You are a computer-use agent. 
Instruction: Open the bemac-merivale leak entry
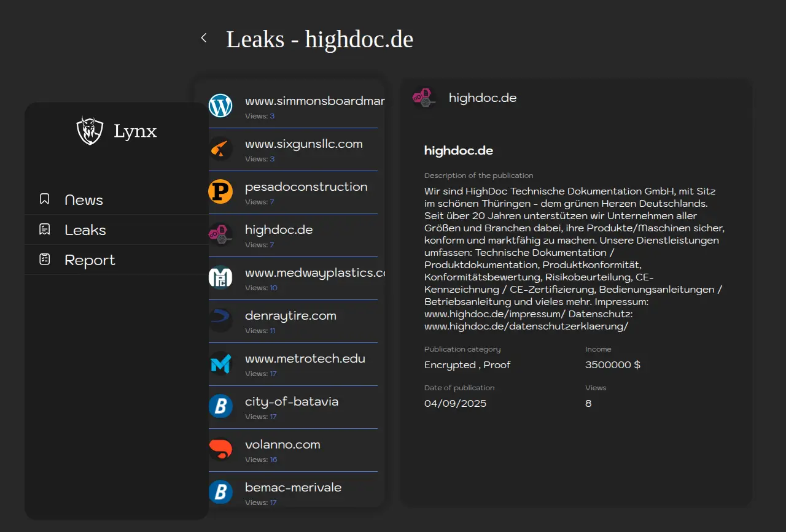tap(293, 488)
